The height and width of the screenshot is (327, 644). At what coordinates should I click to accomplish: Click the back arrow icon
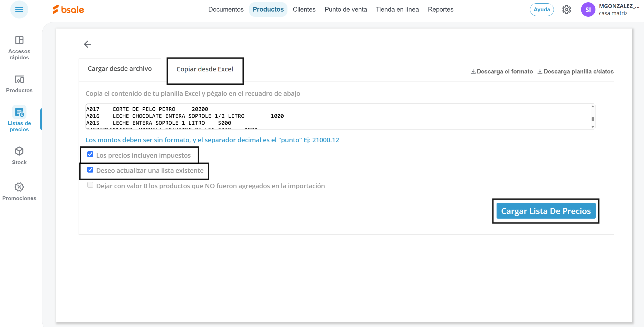pos(87,44)
